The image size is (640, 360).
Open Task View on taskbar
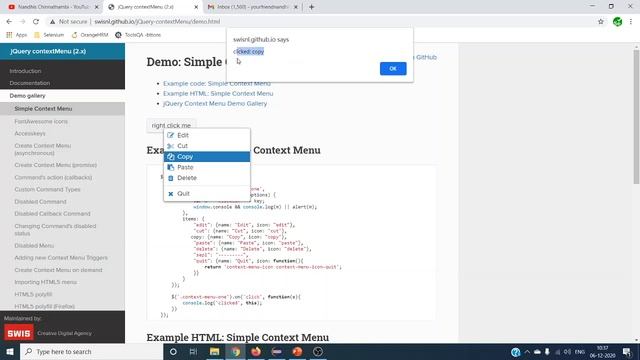[193, 351]
